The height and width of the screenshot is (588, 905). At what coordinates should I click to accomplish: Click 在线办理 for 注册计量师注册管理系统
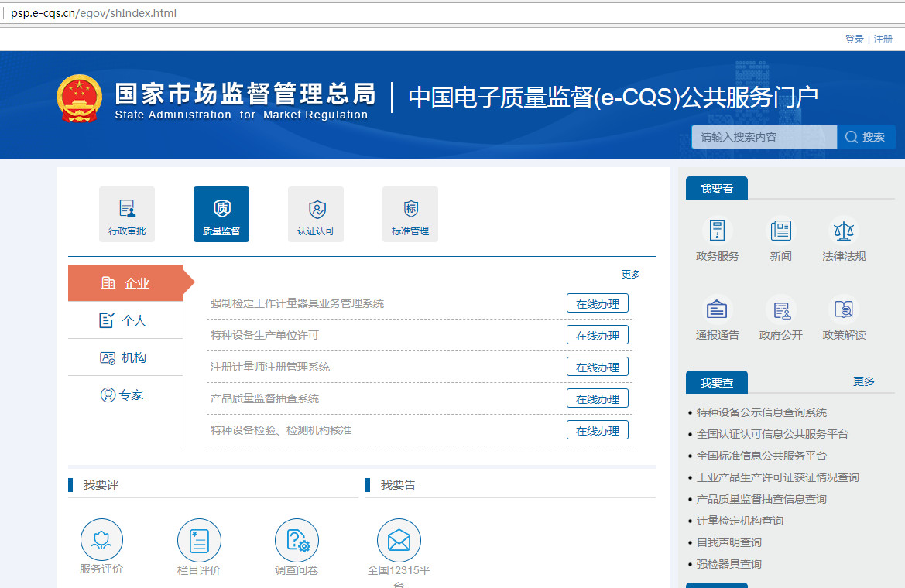tap(598, 367)
